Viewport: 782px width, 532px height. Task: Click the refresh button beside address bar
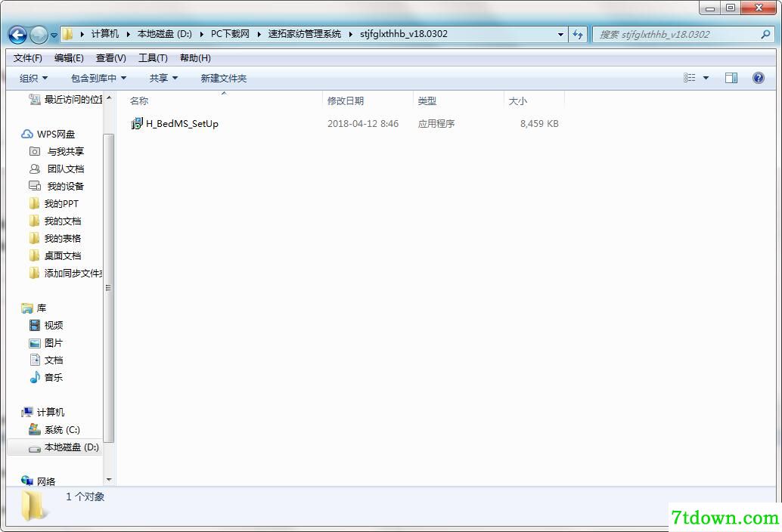(578, 34)
